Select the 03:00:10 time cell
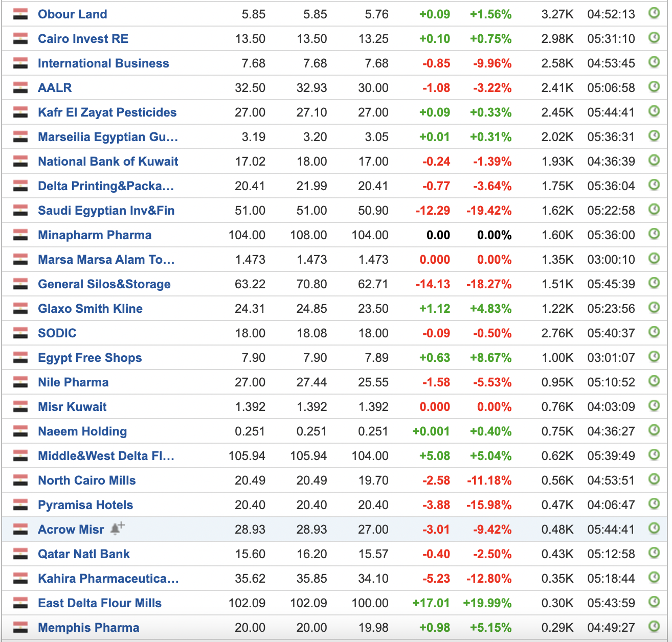 (611, 260)
